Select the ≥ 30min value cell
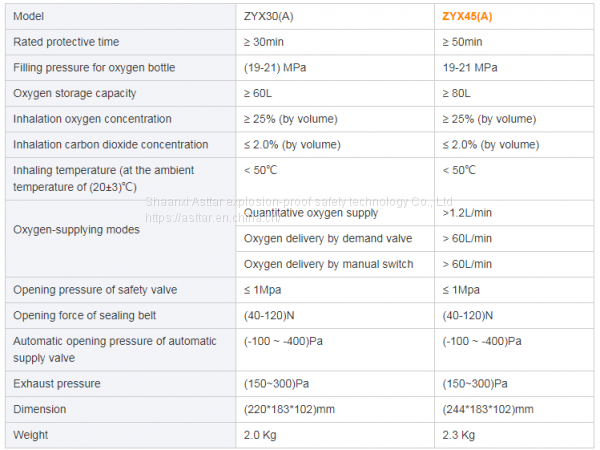This screenshot has height=450, width=600. coord(263,42)
